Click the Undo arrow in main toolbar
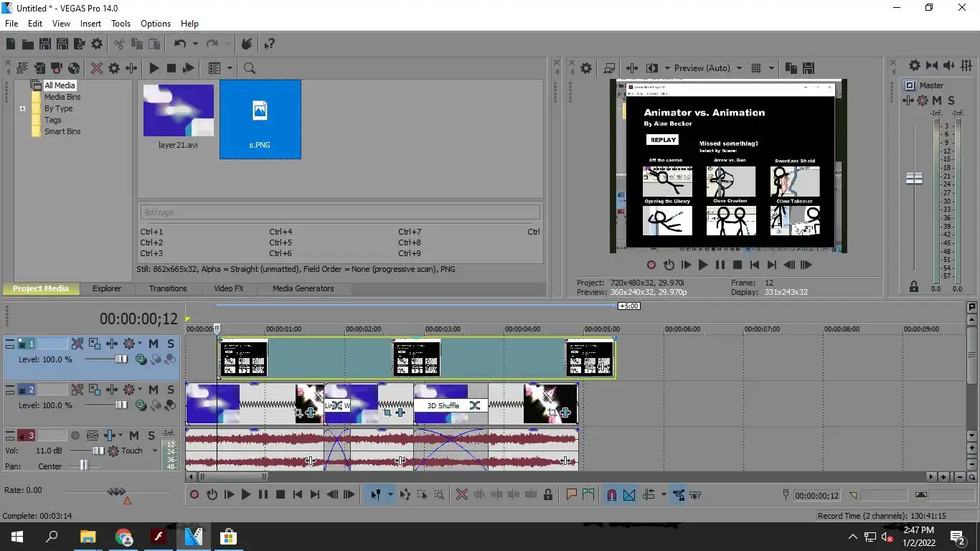 point(179,44)
